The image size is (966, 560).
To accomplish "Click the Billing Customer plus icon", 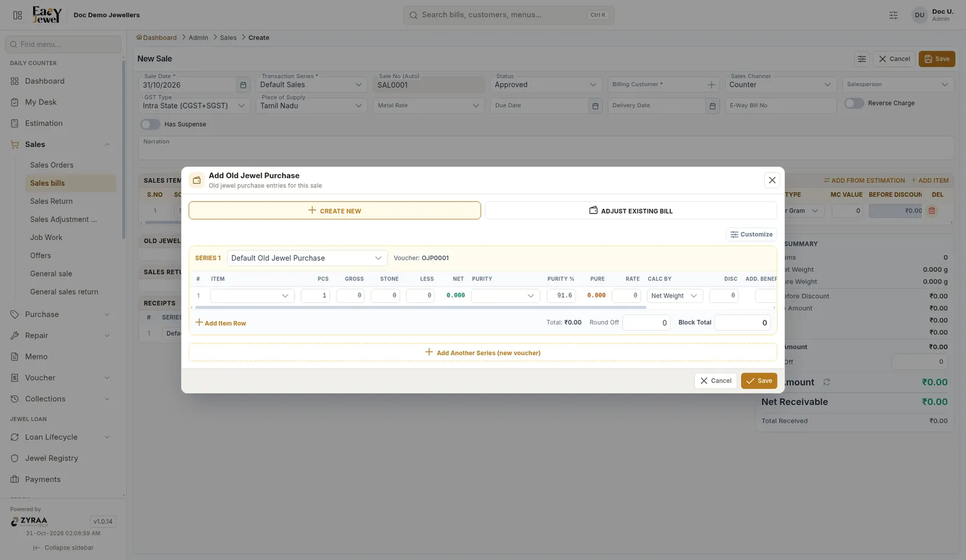I will pos(711,85).
